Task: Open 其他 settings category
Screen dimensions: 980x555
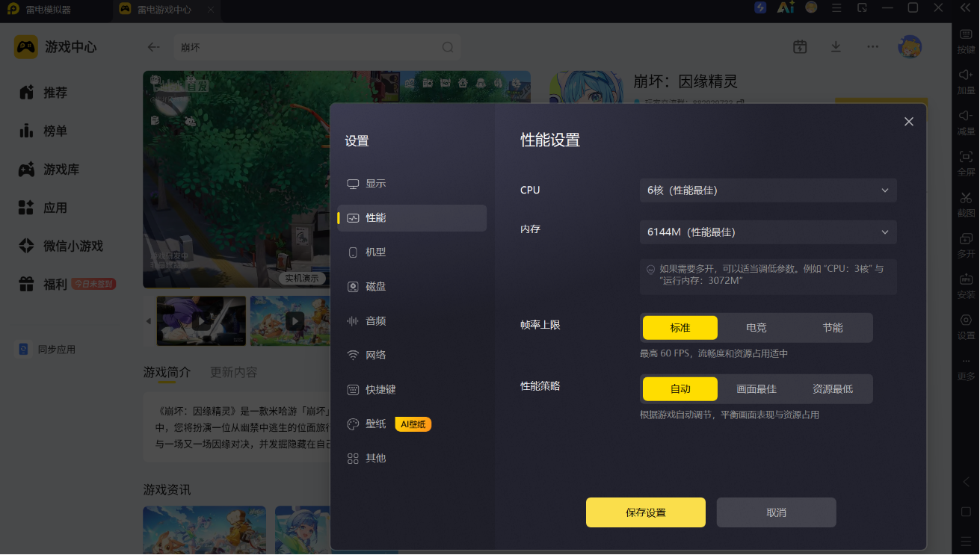Action: pyautogui.click(x=412, y=459)
